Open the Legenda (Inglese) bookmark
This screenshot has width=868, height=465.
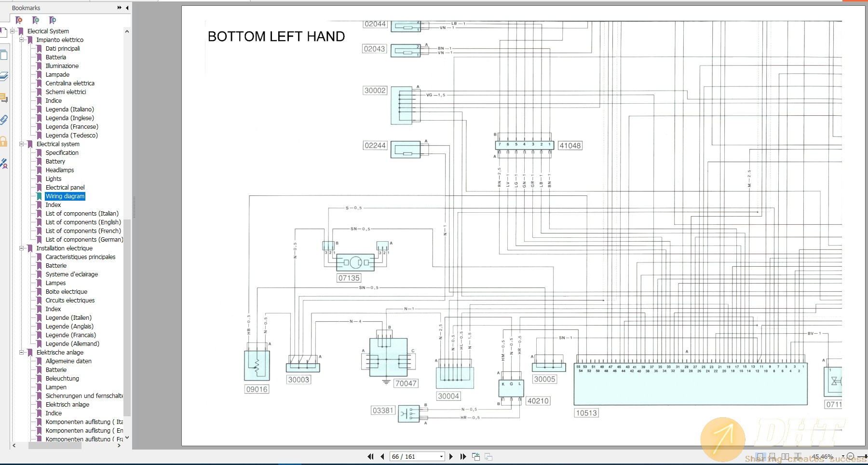click(x=70, y=118)
